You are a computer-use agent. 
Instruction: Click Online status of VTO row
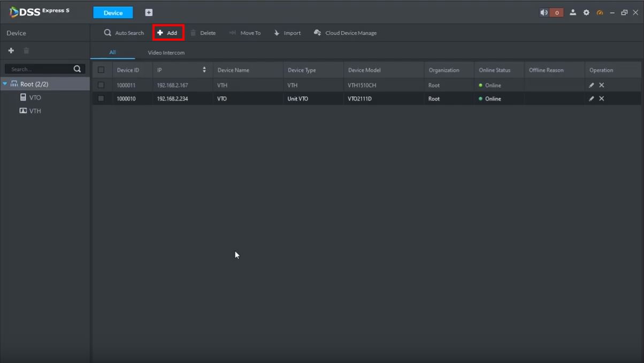coord(490,99)
